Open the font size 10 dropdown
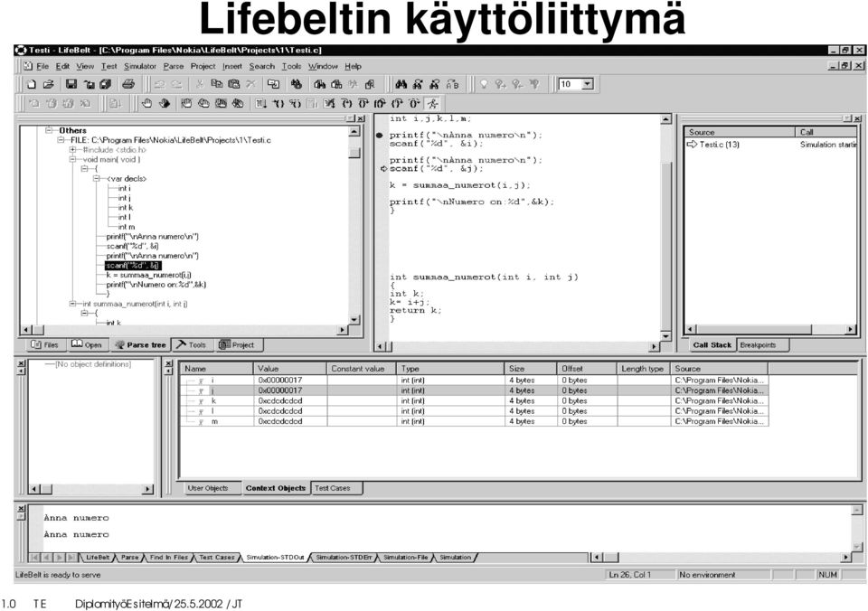 point(588,84)
